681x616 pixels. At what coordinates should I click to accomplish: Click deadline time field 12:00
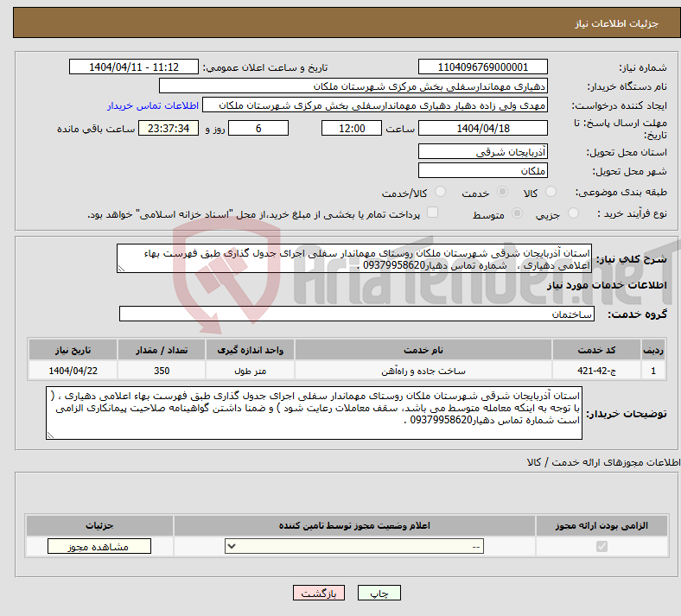[x=352, y=128]
